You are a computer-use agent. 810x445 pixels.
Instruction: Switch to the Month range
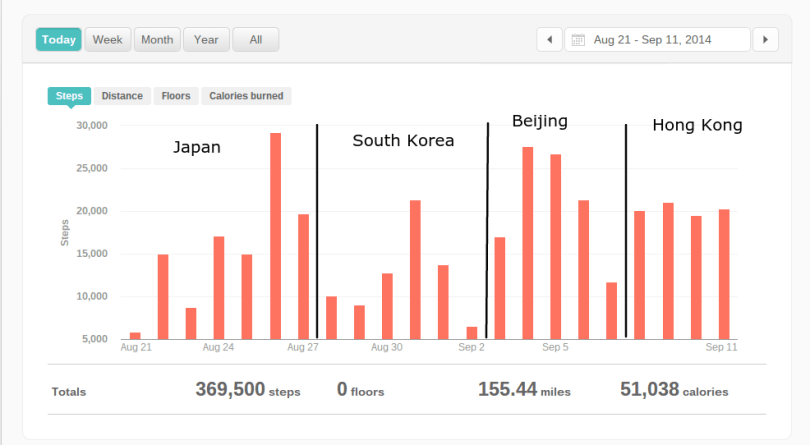coord(156,40)
